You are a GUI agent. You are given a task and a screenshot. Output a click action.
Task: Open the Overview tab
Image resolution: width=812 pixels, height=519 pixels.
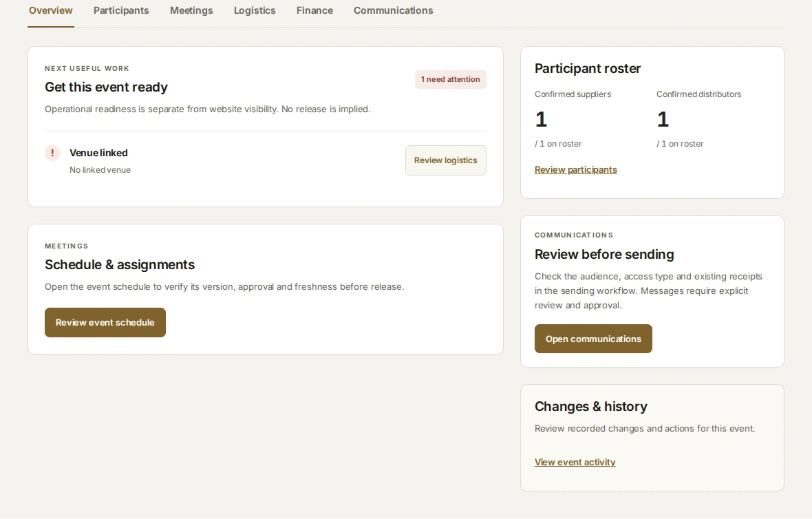(x=51, y=11)
